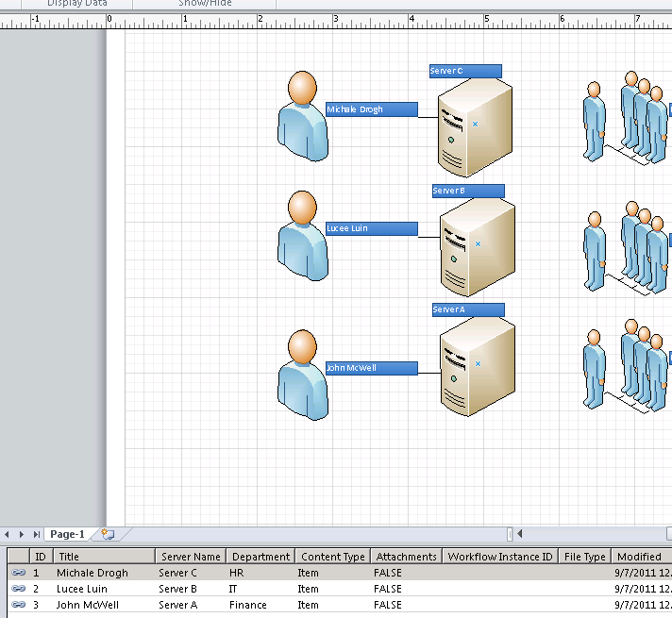Click the Modified column header

[x=642, y=557]
